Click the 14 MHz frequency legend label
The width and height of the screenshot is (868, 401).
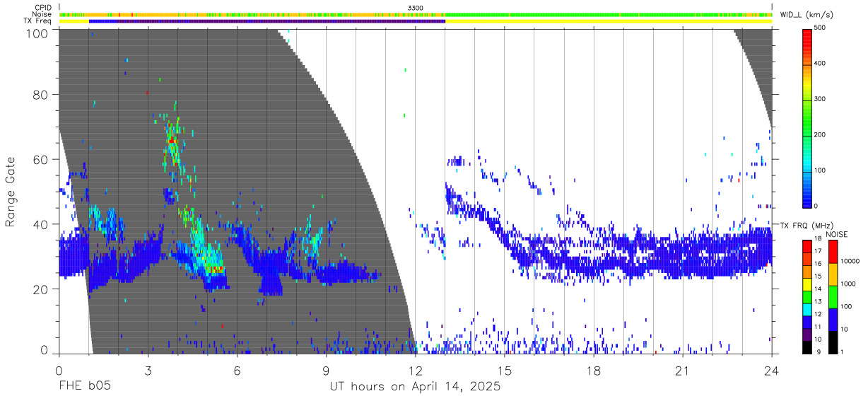click(819, 289)
